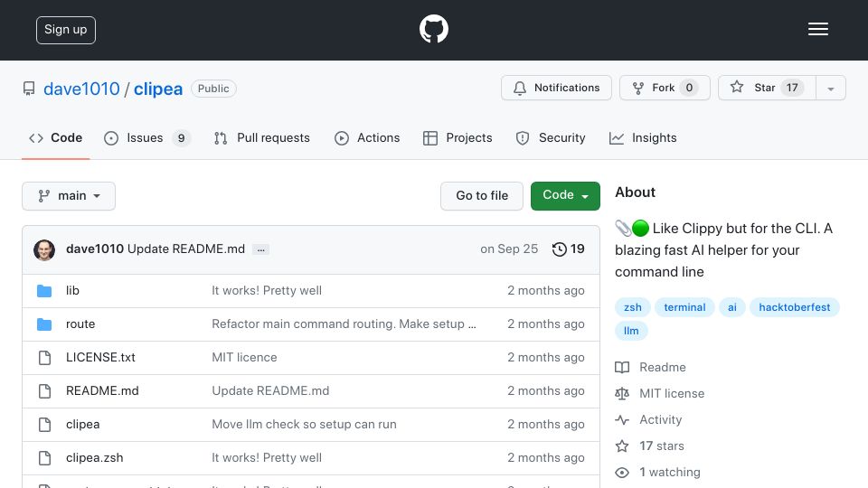Open the Readme sidebar link
868x488 pixels.
tap(663, 368)
